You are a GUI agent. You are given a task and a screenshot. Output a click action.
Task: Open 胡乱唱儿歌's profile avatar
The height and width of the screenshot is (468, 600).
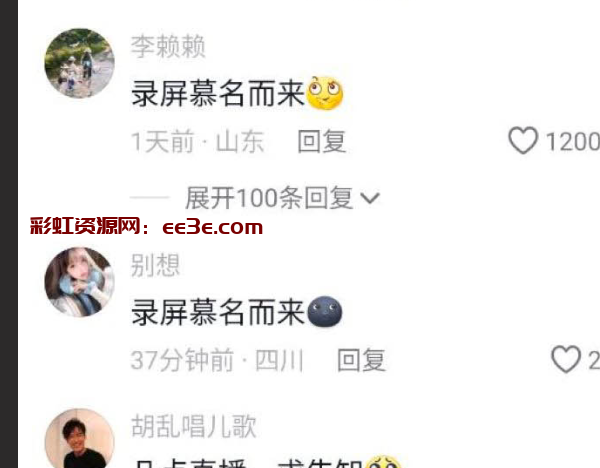coord(80,438)
